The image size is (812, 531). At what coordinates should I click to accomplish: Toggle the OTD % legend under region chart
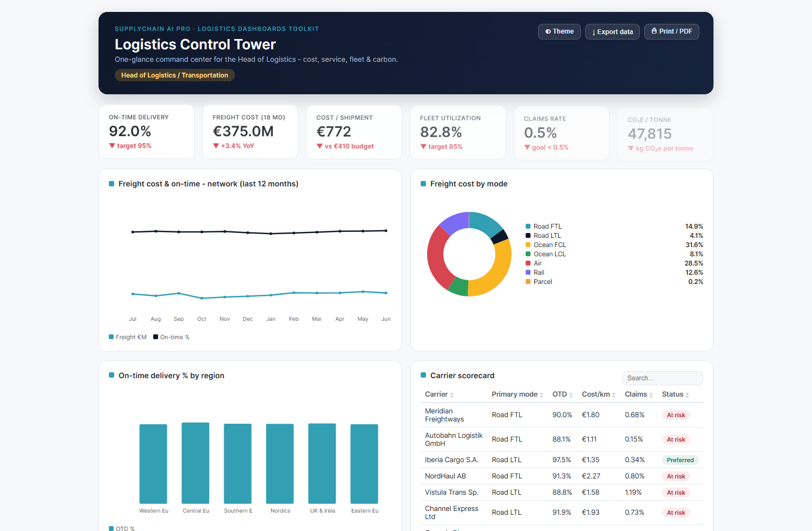[122, 528]
